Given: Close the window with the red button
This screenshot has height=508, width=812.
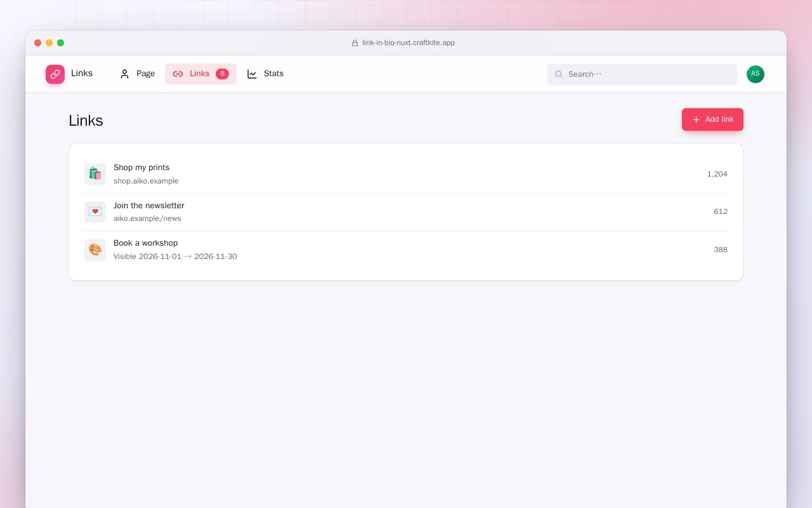Looking at the screenshot, I should [38, 43].
